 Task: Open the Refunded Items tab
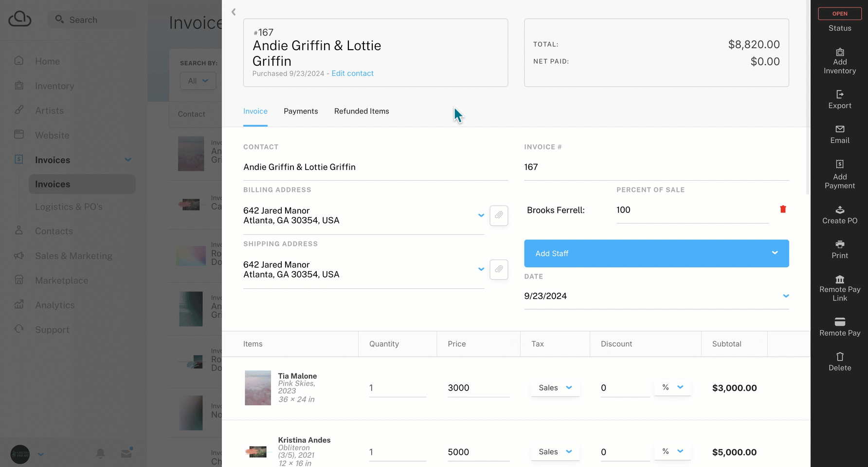tap(362, 112)
